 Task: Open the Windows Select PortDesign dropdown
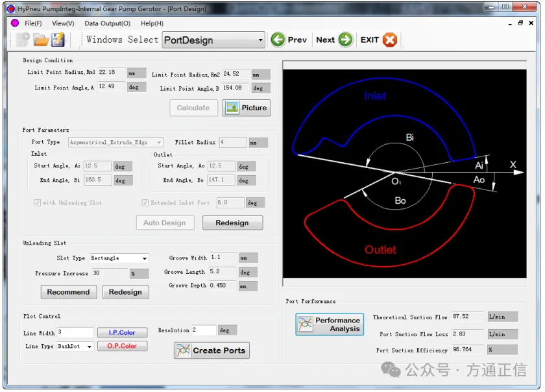[213, 40]
